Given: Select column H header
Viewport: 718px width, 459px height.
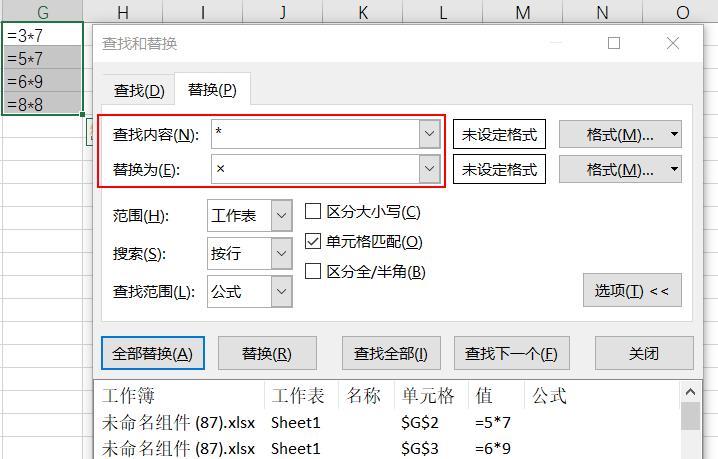Looking at the screenshot, I should [x=123, y=11].
